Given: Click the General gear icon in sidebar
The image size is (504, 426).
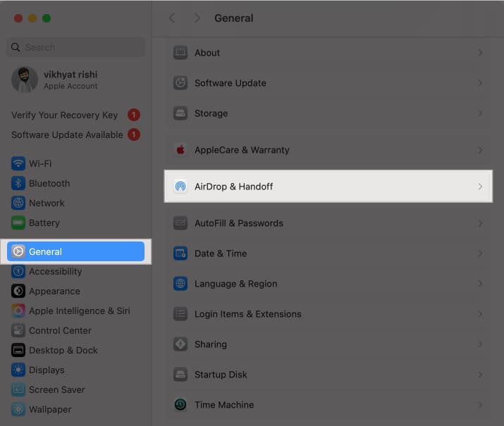Looking at the screenshot, I should click(x=18, y=251).
